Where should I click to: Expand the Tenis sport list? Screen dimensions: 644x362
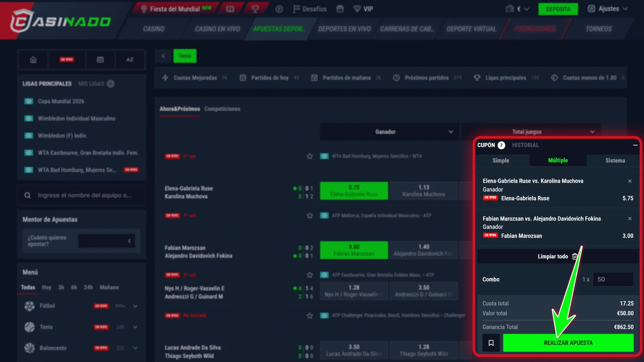point(135,327)
